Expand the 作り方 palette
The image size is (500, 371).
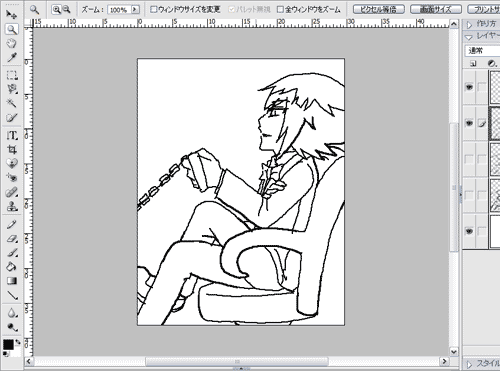[x=469, y=24]
